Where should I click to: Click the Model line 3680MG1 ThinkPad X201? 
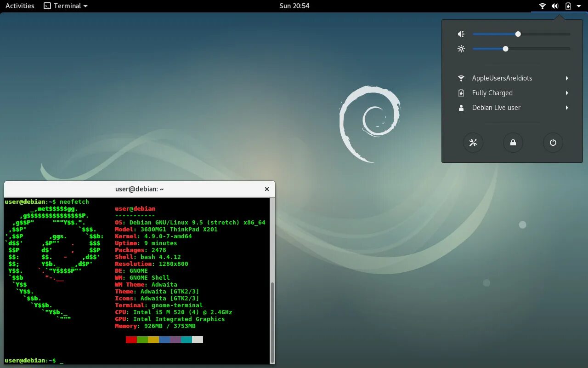166,230
